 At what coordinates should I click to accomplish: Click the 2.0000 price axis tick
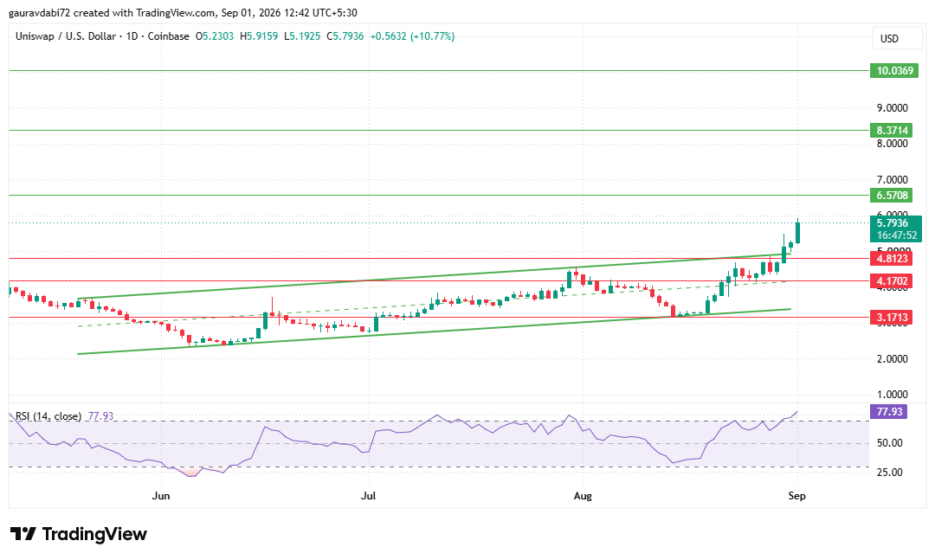892,359
